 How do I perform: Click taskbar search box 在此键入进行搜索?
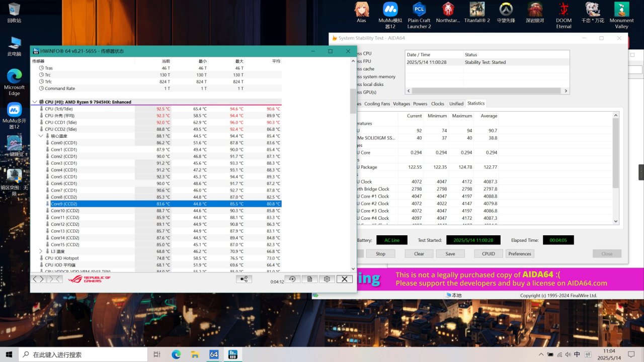[83, 354]
